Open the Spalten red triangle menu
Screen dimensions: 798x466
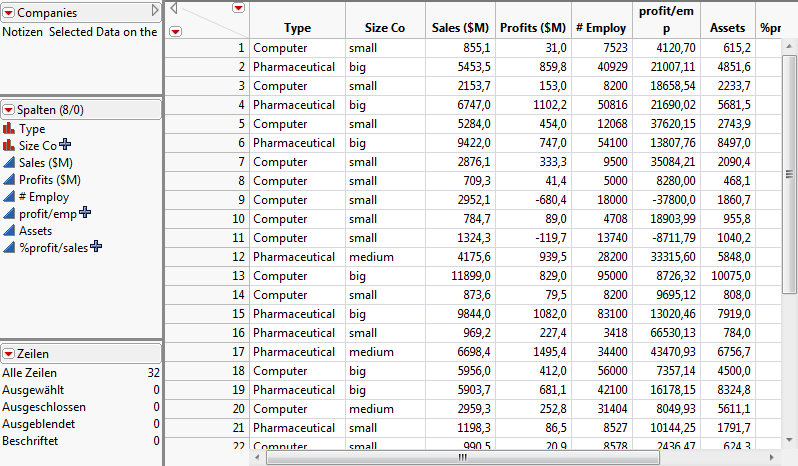click(x=9, y=109)
